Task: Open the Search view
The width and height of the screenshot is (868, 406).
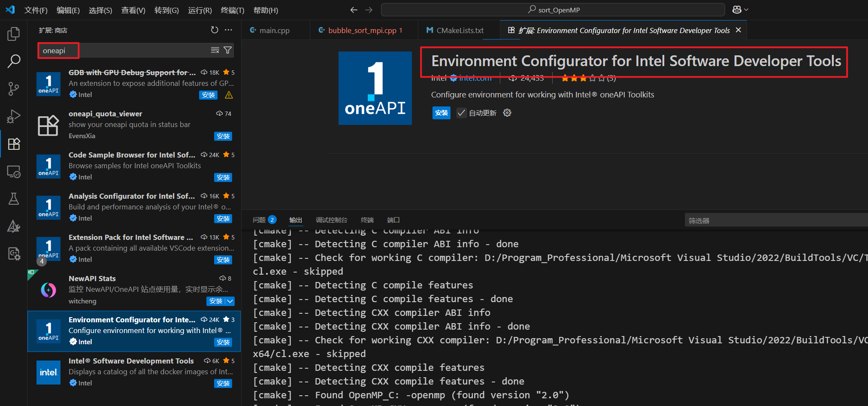Action: coord(13,61)
